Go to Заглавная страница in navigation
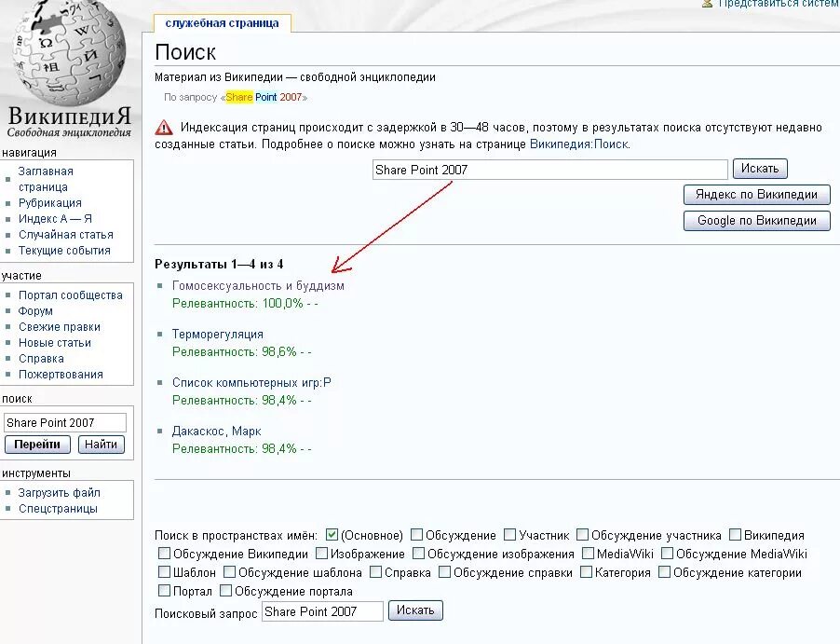This screenshot has height=644, width=840. pyautogui.click(x=44, y=179)
